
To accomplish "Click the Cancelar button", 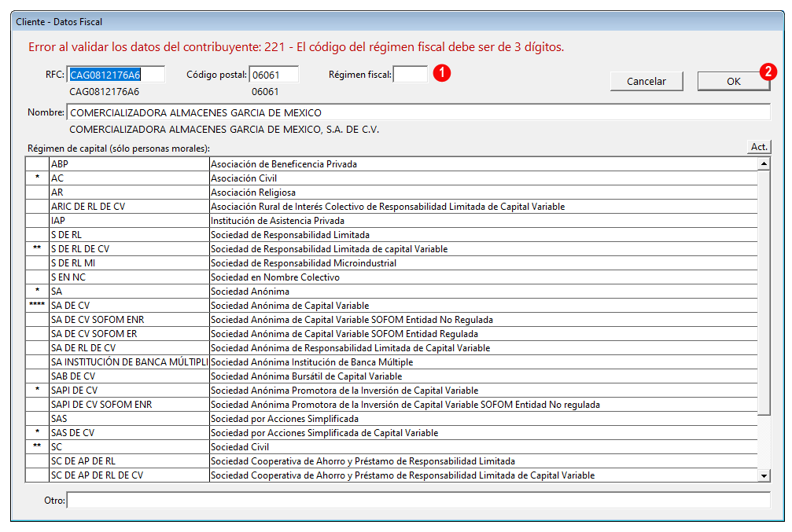I will point(646,81).
